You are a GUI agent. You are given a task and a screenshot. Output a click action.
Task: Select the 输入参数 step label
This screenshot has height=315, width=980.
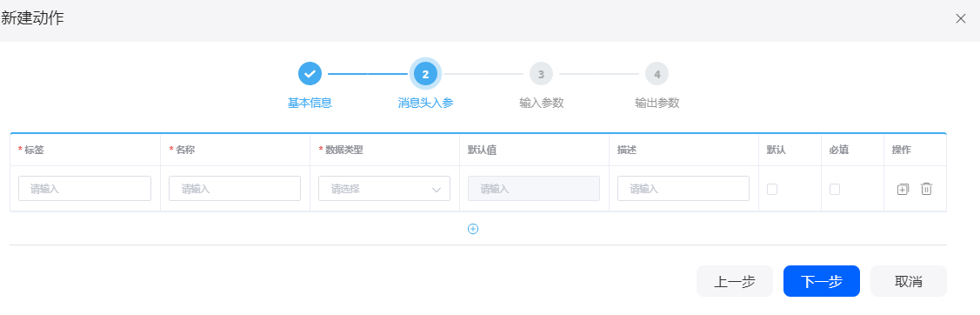[541, 104]
